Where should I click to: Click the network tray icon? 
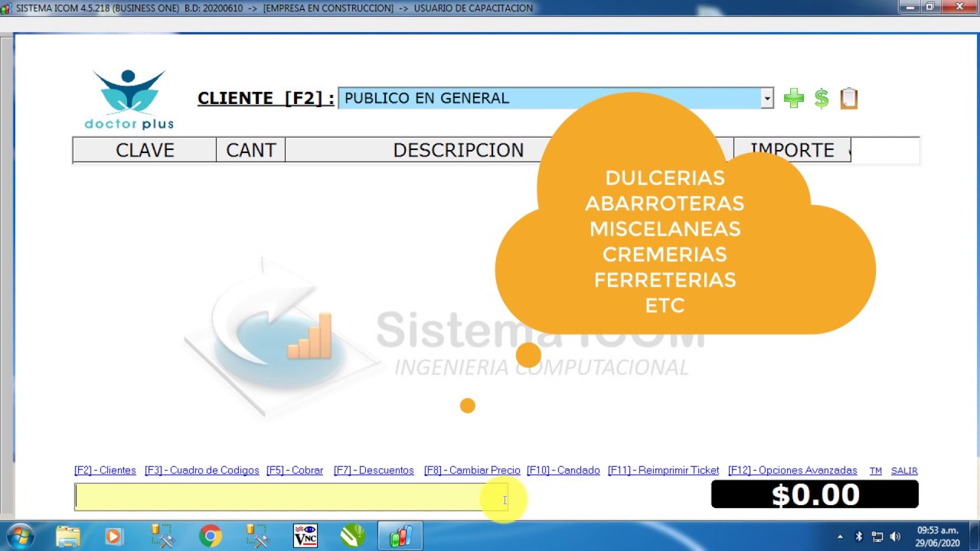[877, 536]
